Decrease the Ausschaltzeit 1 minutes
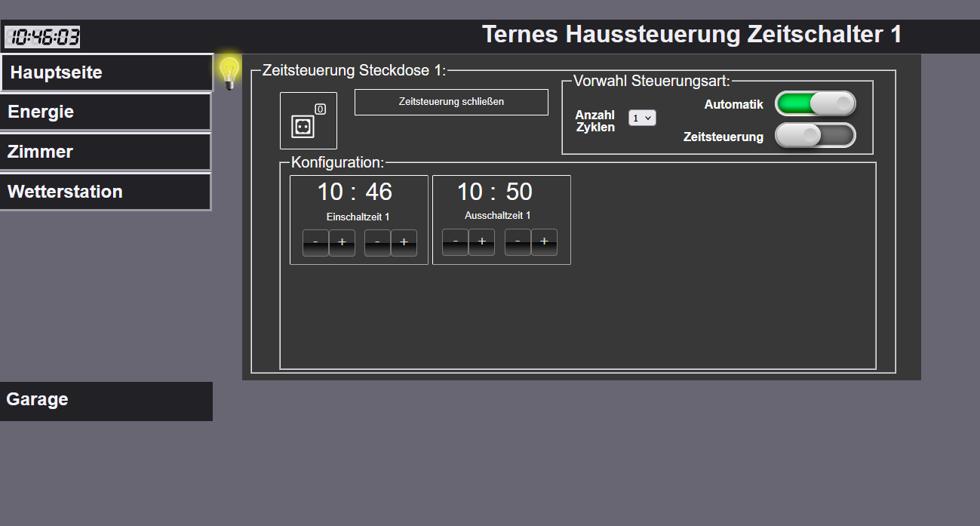 (518, 242)
